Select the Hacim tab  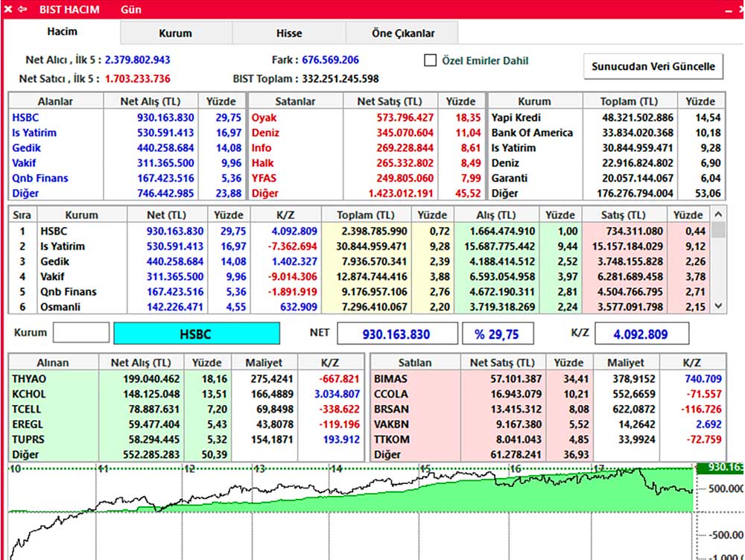(62, 32)
